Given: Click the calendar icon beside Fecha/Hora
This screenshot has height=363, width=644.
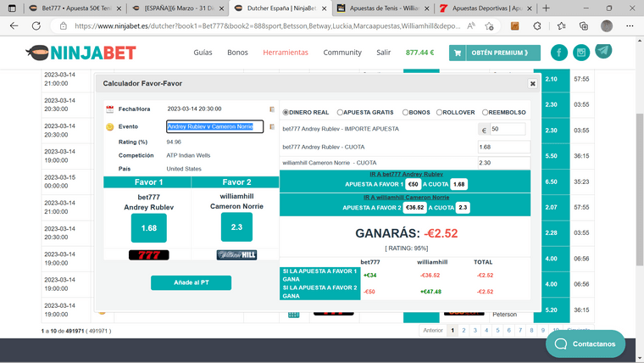Looking at the screenshot, I should pyautogui.click(x=109, y=109).
